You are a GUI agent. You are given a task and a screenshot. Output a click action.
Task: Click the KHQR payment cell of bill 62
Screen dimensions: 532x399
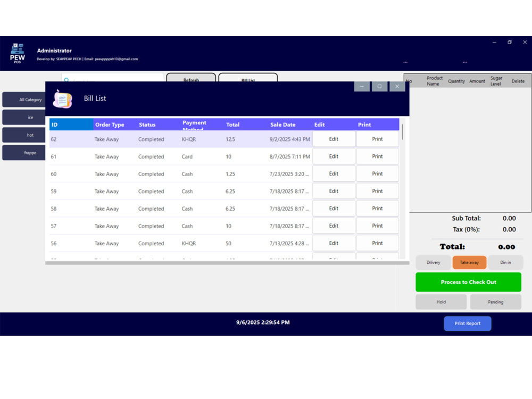coord(203,139)
